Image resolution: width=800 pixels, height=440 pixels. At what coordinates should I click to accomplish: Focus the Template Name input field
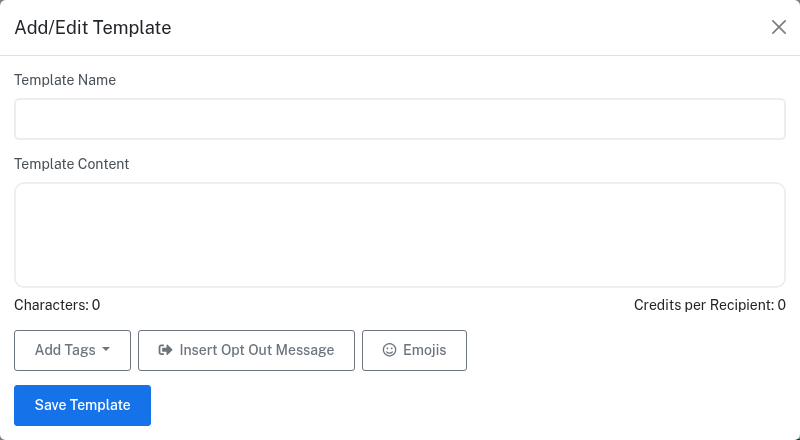(400, 119)
